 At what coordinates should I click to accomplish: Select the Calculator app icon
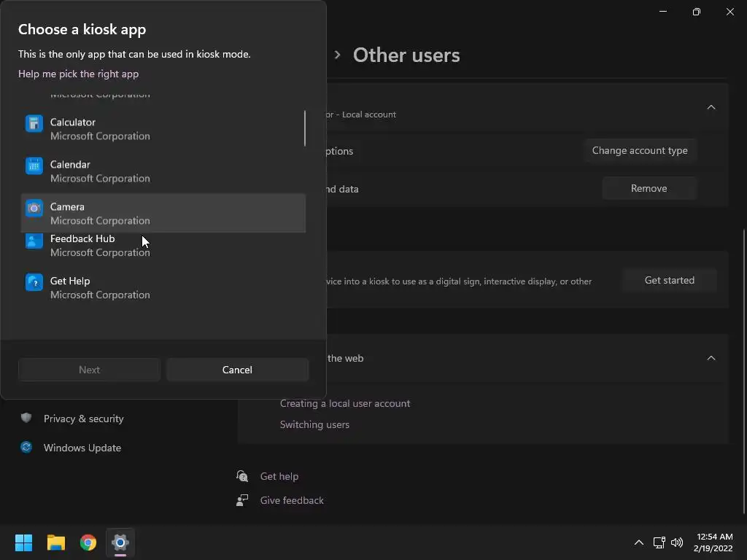tap(34, 124)
